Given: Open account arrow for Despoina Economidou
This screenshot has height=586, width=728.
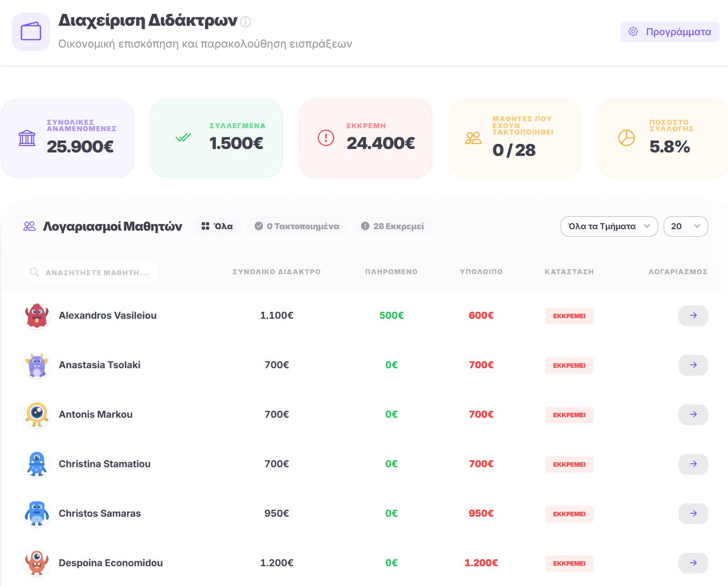Looking at the screenshot, I should pos(693,563).
